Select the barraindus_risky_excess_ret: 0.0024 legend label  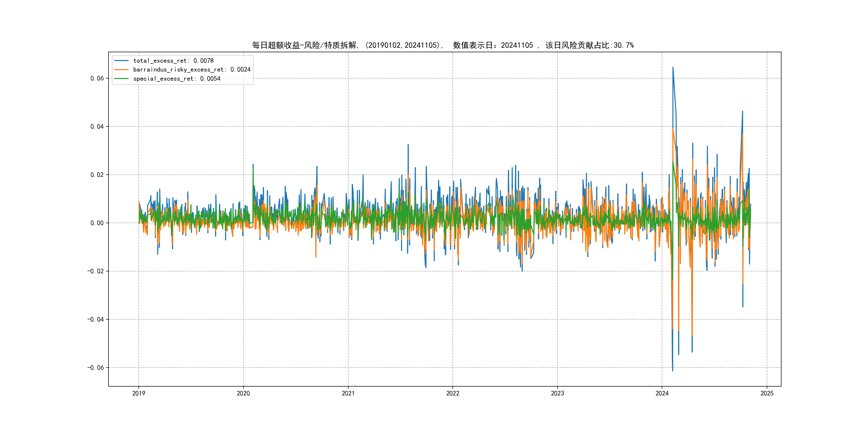(x=192, y=70)
